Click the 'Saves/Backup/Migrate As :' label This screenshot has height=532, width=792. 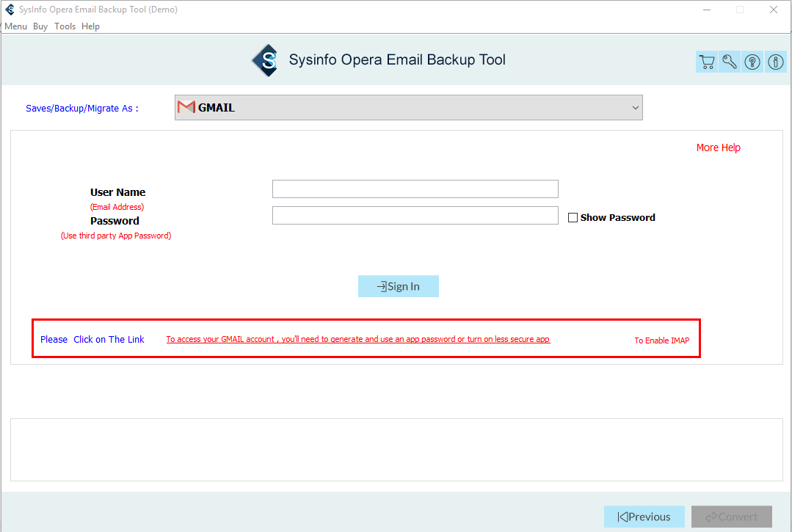pos(81,108)
